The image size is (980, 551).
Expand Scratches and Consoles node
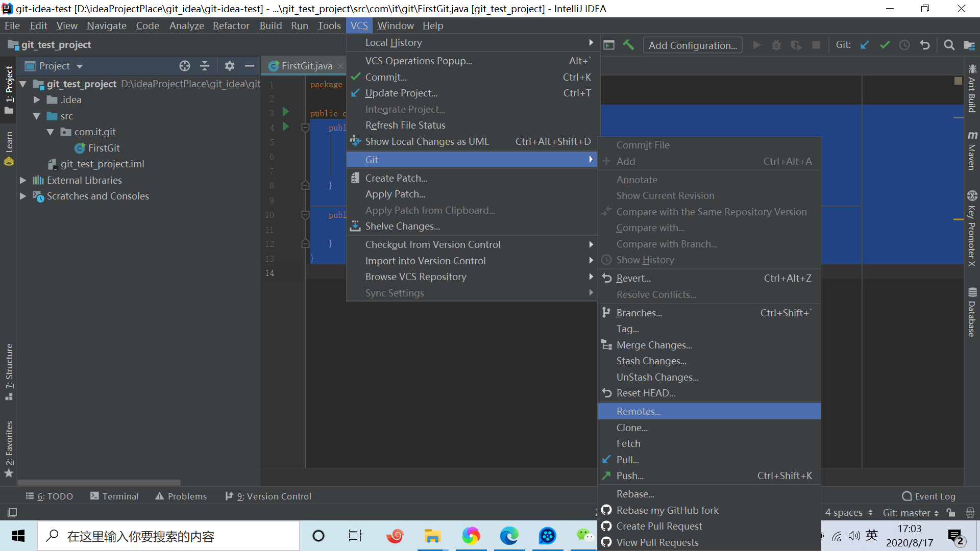(23, 196)
